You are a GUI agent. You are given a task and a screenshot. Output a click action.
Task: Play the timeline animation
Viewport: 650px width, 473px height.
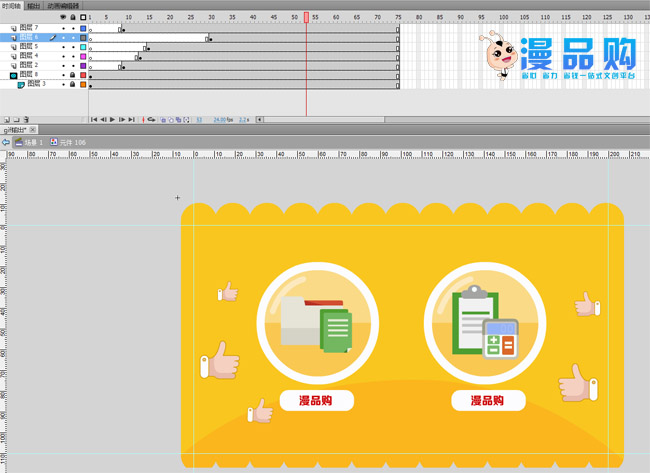(x=112, y=119)
